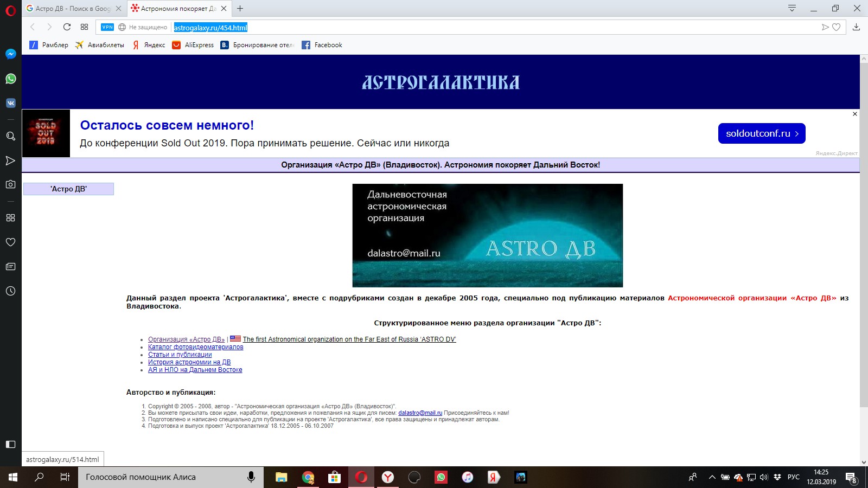Open 'История астрономии на ДВ' link
Image resolution: width=868 pixels, height=488 pixels.
tap(189, 362)
